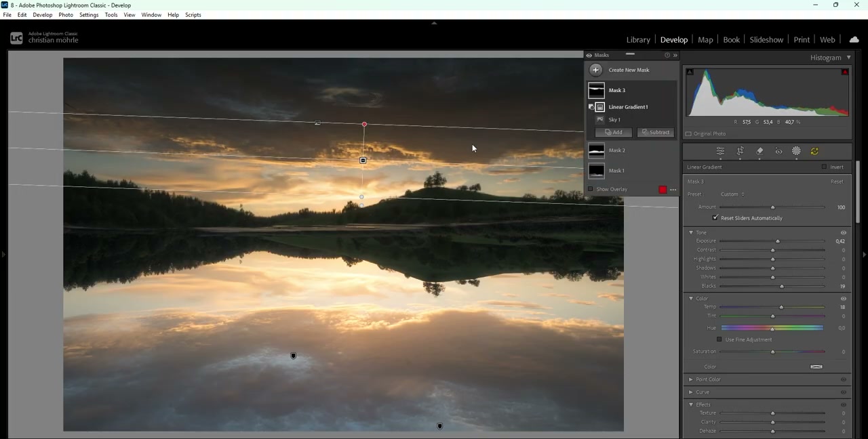Toggle Tone section visibility eye
The width and height of the screenshot is (868, 439).
point(844,233)
